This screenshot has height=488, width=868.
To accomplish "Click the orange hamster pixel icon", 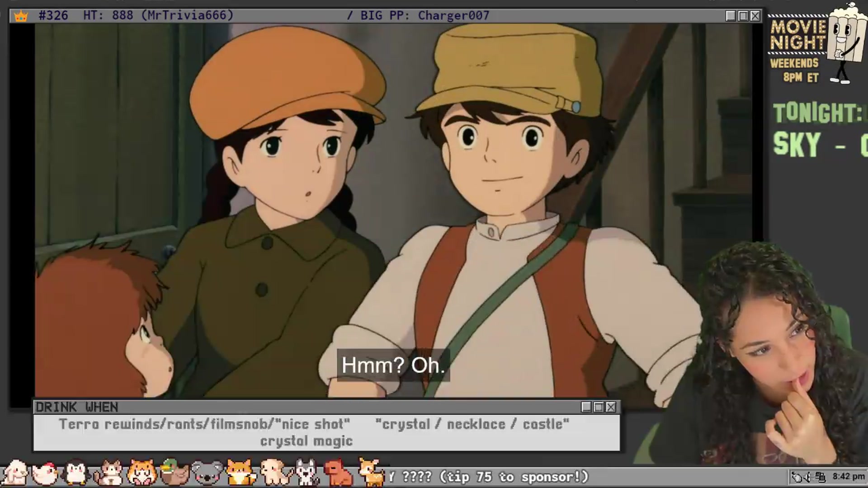I will coord(142,473).
